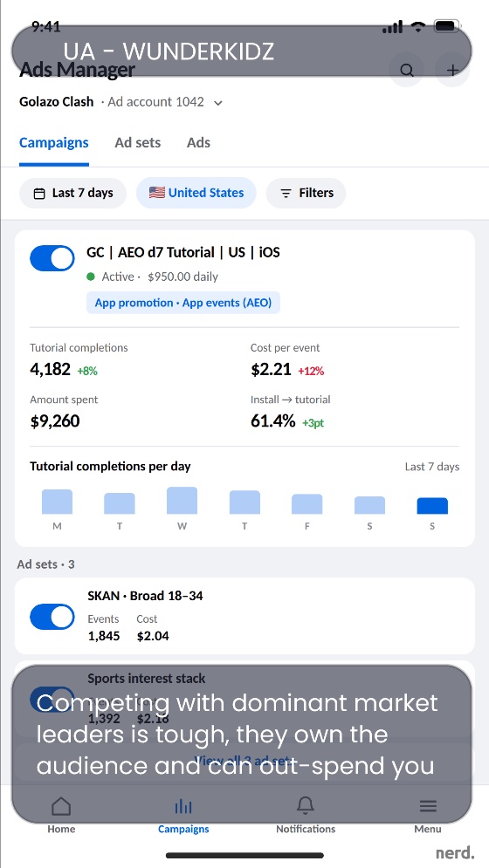
Task: Open the Campaigns bar chart icon in the bottom nav
Action: point(183,807)
